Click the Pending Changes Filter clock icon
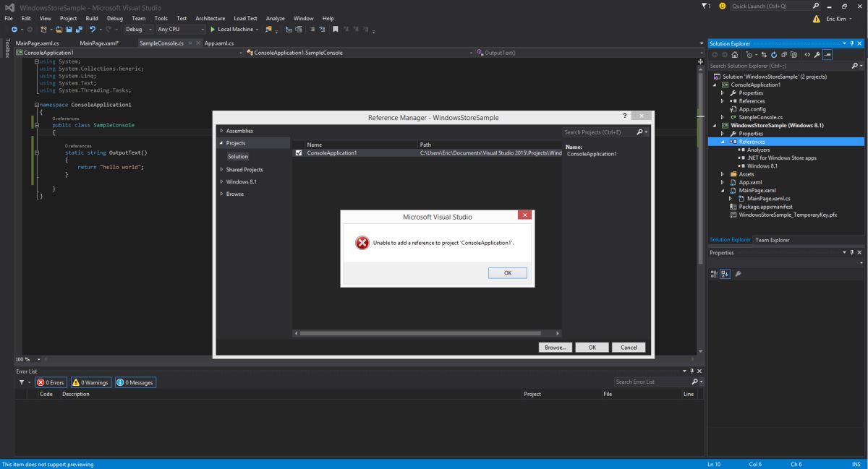This screenshot has height=469, width=868. pyautogui.click(x=749, y=54)
